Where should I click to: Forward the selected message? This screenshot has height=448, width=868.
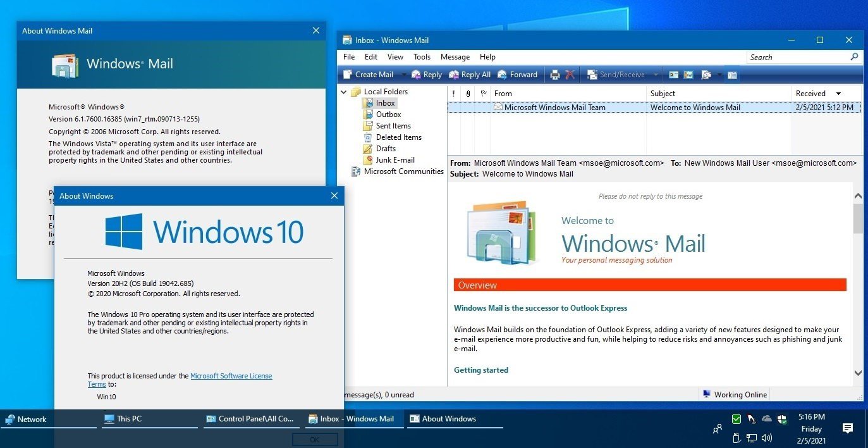tap(517, 75)
